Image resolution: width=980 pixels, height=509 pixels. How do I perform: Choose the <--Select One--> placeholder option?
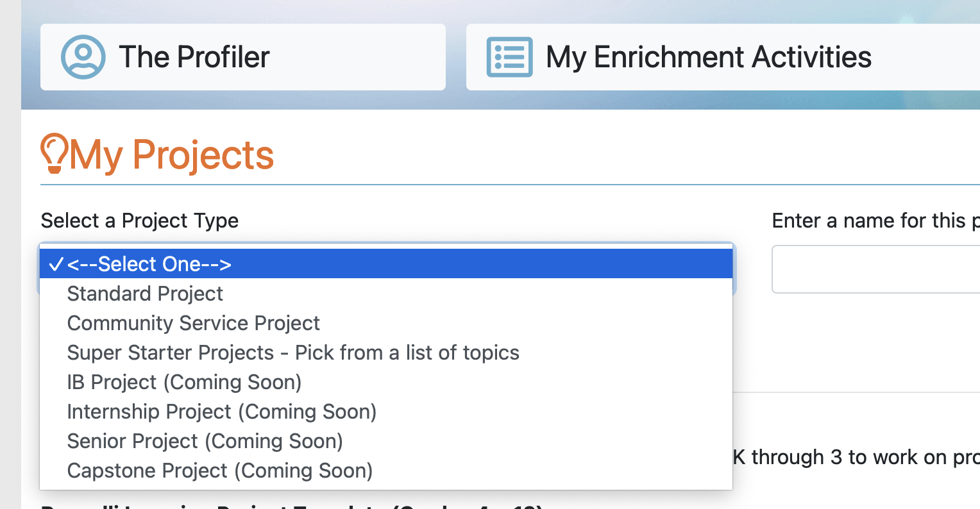pyautogui.click(x=149, y=264)
